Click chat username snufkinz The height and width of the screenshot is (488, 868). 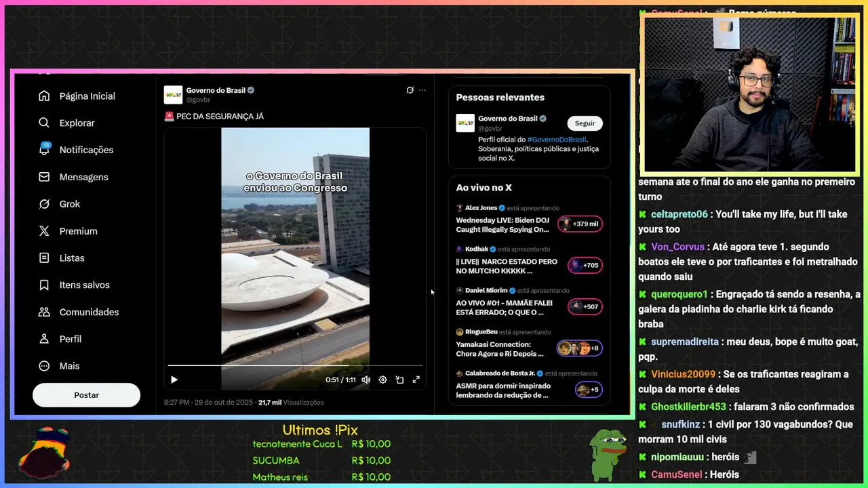tap(681, 424)
